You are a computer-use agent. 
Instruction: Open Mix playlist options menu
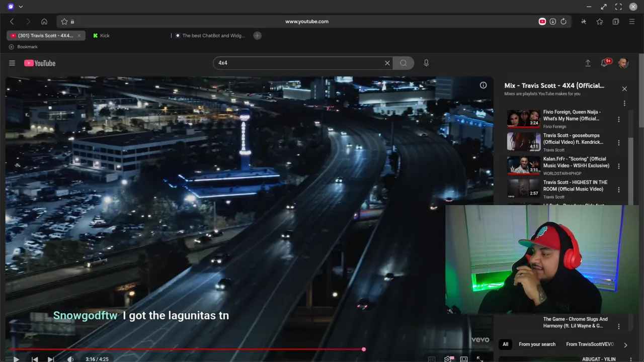point(624,103)
